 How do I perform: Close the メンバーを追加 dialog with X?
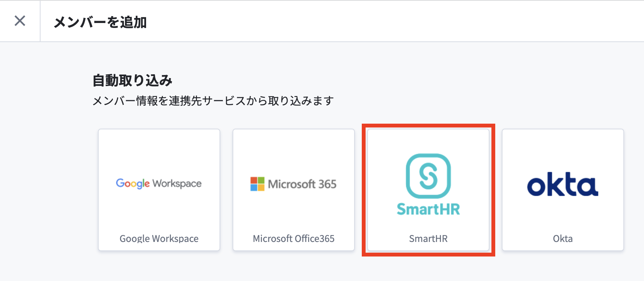point(20,21)
